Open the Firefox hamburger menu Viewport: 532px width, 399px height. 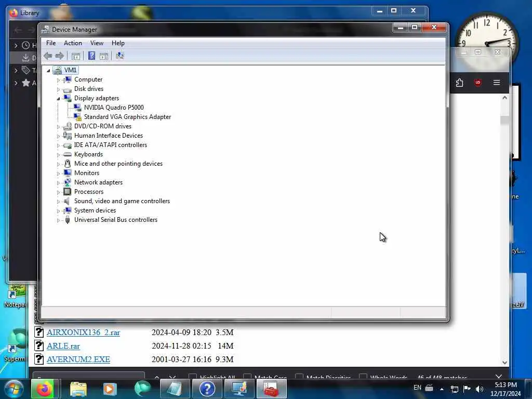(497, 83)
